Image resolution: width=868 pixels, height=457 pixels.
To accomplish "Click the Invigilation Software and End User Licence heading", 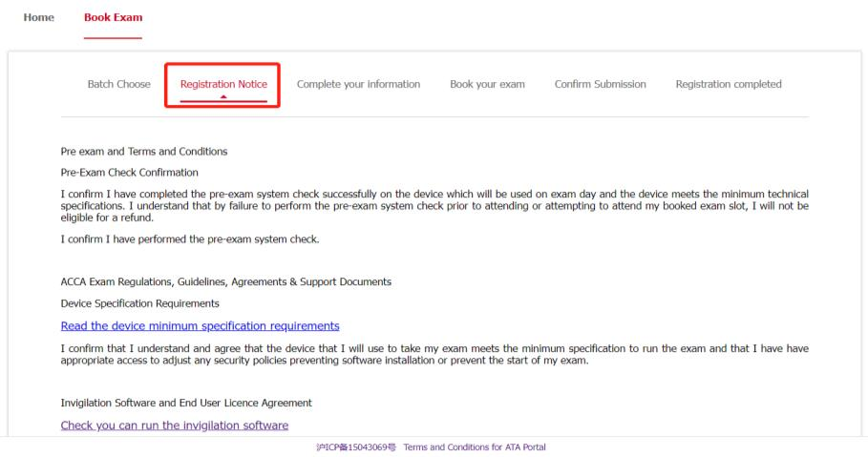I will tap(186, 403).
